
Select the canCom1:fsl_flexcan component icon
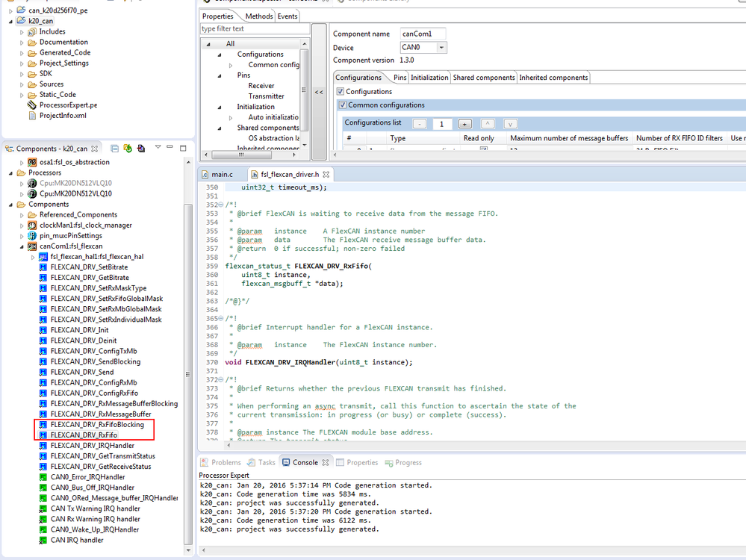tap(32, 246)
